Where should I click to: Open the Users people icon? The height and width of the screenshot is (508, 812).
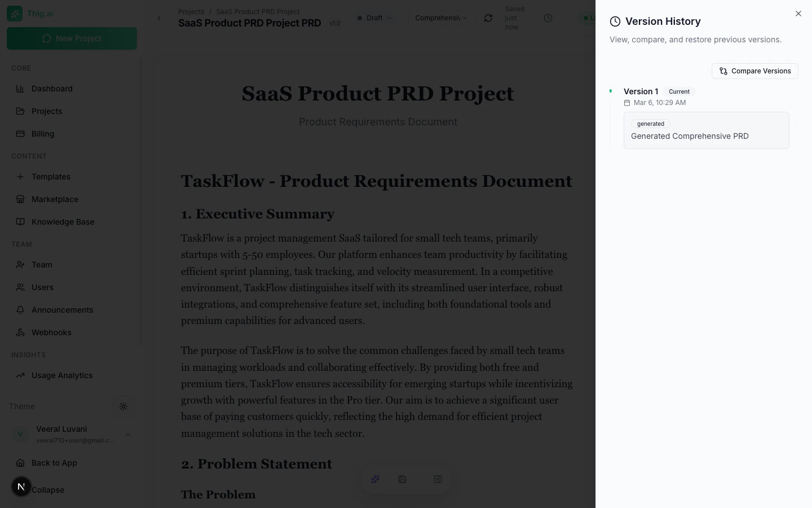point(20,287)
